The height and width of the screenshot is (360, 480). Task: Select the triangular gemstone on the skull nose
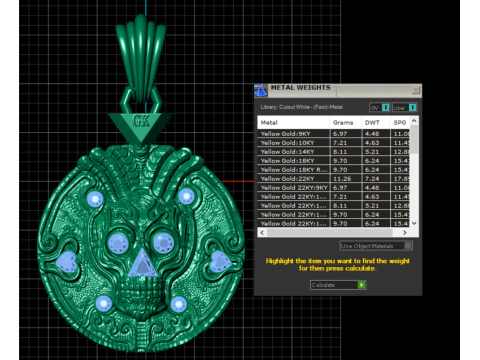pyautogui.click(x=143, y=264)
